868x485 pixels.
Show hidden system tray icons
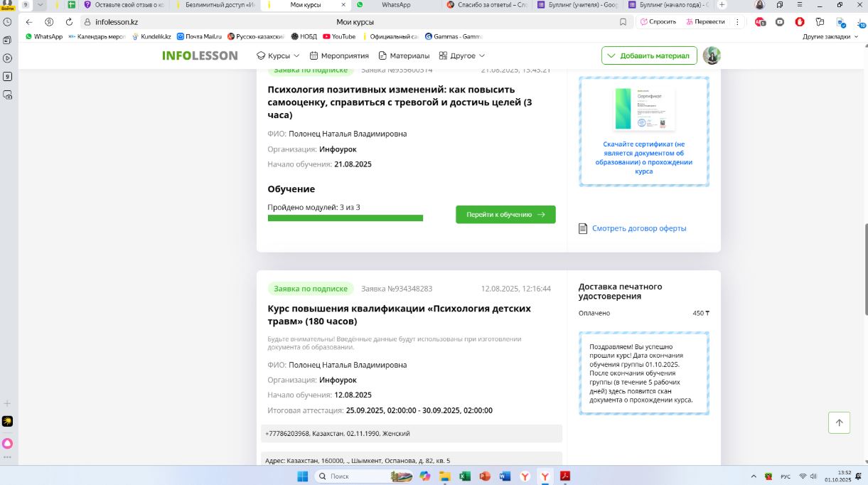pyautogui.click(x=754, y=476)
